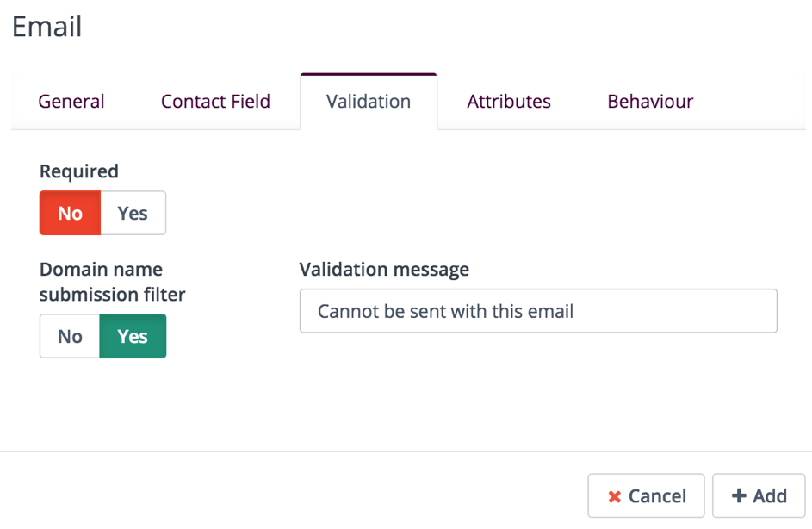This screenshot has width=812, height=529.
Task: Click the Domain name submission filter label
Action: [x=113, y=282]
